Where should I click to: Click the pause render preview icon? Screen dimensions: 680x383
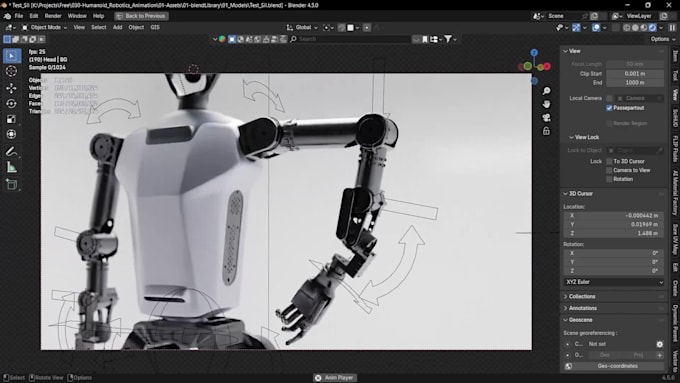coord(672,27)
